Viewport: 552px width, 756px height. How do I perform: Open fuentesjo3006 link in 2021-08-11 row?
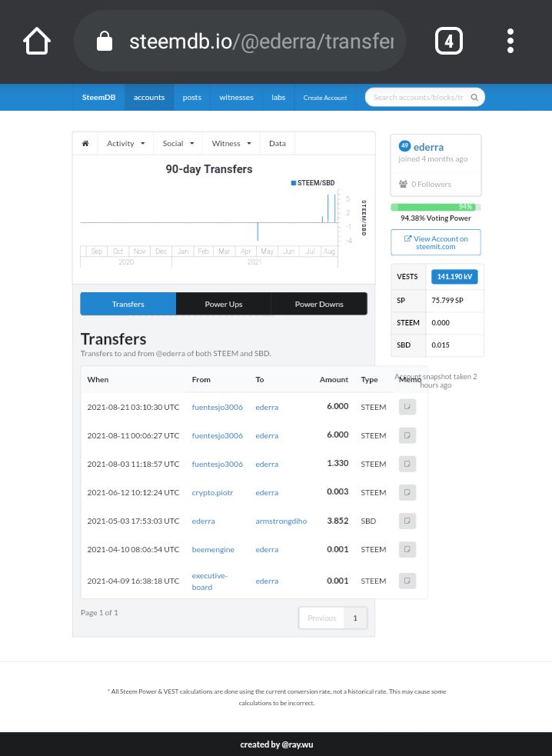pyautogui.click(x=218, y=435)
